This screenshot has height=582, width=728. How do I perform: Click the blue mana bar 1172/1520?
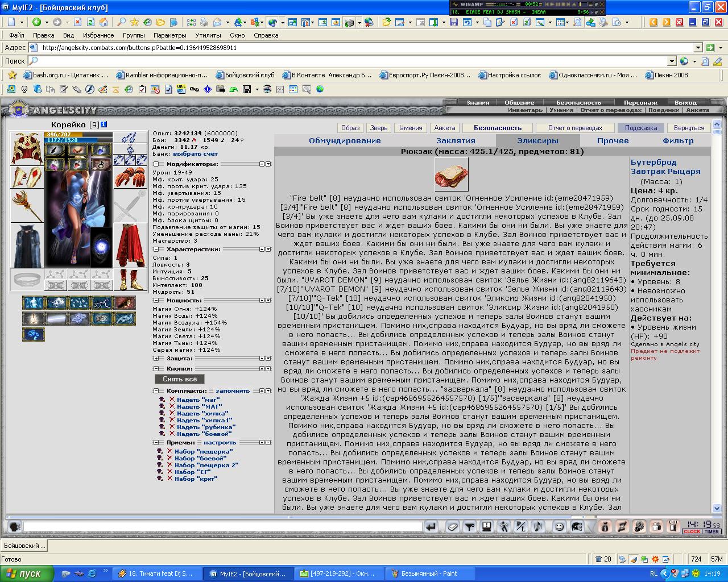[x=78, y=140]
